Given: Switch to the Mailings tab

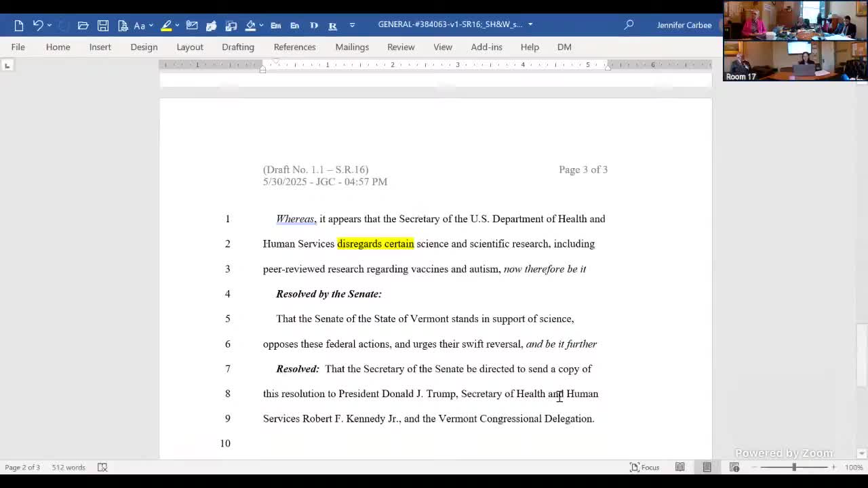Looking at the screenshot, I should click(352, 47).
